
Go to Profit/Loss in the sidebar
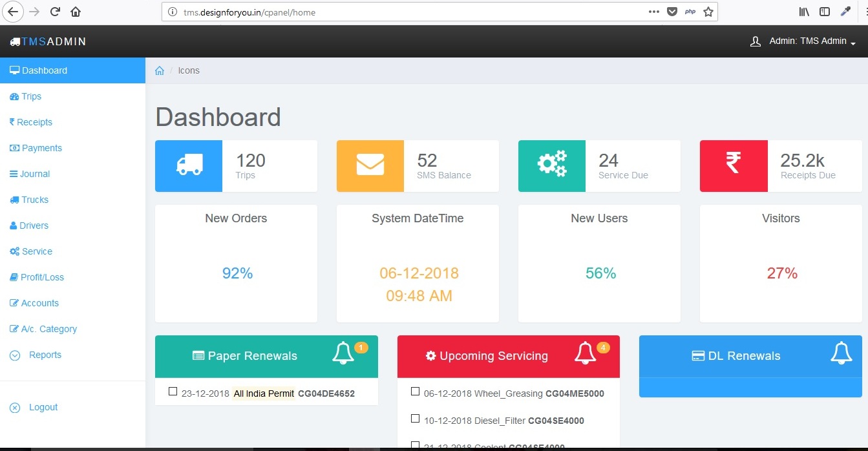(42, 277)
